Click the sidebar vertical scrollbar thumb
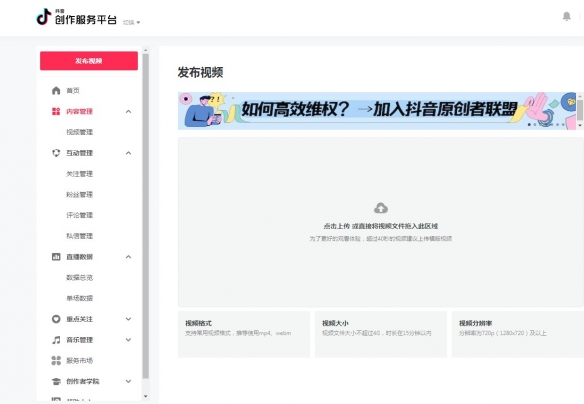584x404 pixels. pos(146,216)
